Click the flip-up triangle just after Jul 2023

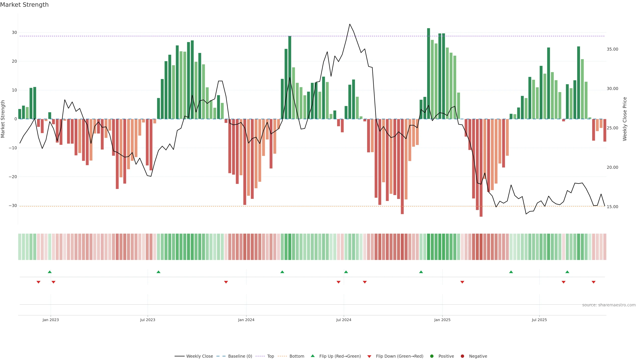158,272
